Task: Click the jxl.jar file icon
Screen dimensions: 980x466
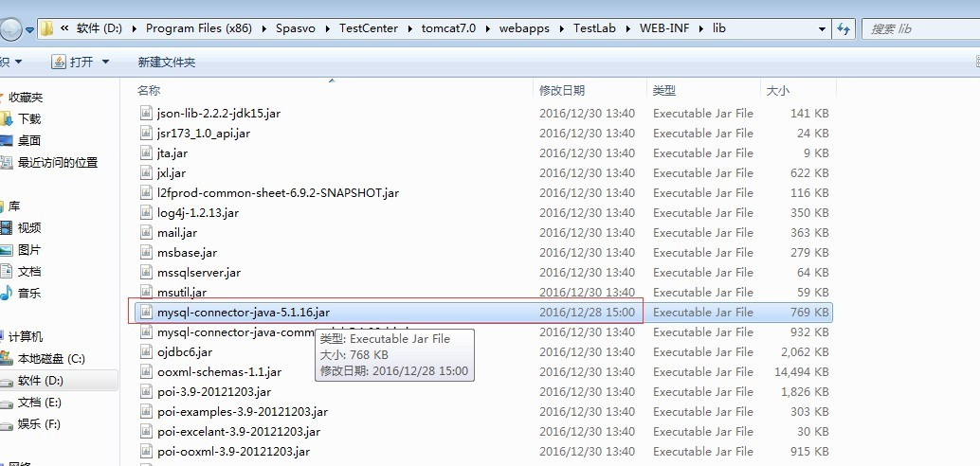Action: 146,173
